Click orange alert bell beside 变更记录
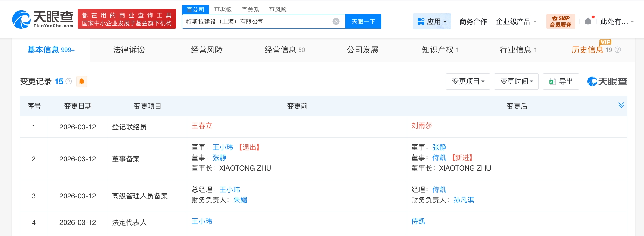644x236 pixels. [x=82, y=82]
